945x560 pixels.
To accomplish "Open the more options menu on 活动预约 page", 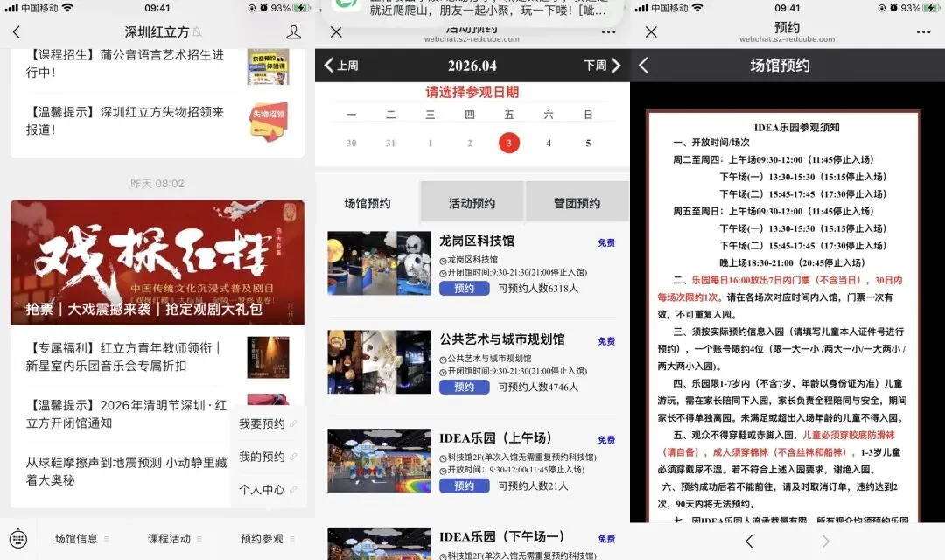I will point(609,32).
